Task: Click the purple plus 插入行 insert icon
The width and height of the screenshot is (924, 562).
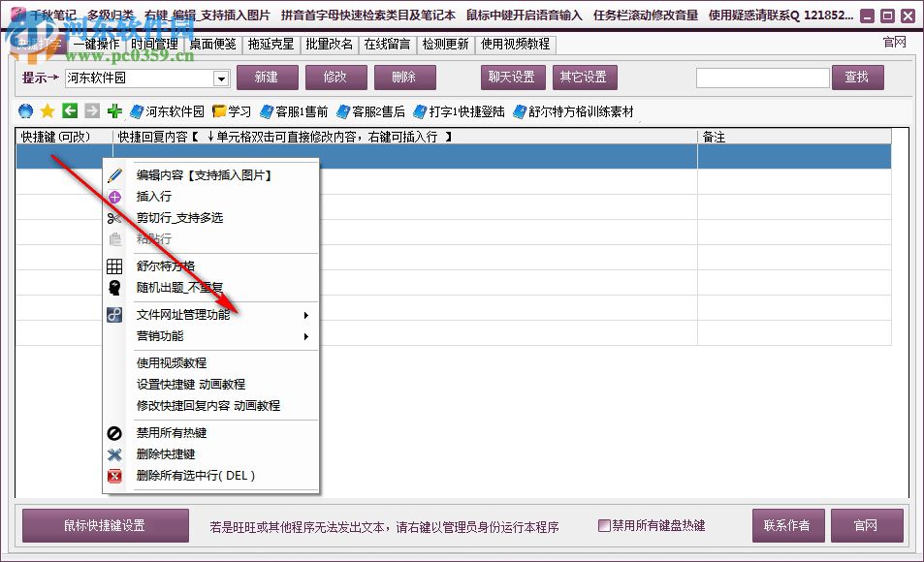Action: [115, 197]
